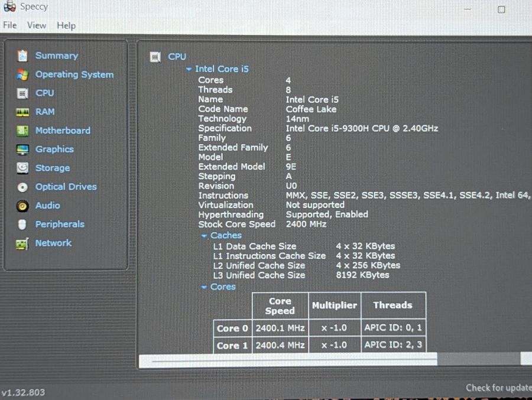This screenshot has width=532, height=400.
Task: Click the Multiplier column header
Action: click(x=335, y=305)
